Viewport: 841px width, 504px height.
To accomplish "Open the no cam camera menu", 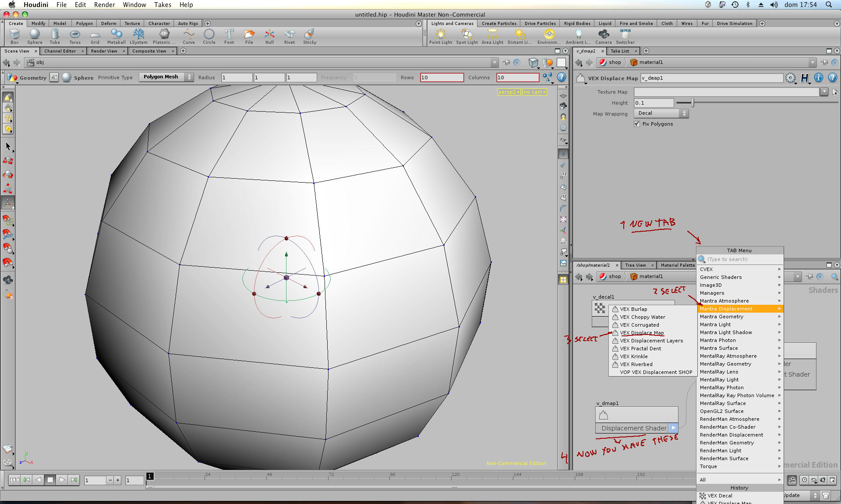I will pyautogui.click(x=534, y=92).
